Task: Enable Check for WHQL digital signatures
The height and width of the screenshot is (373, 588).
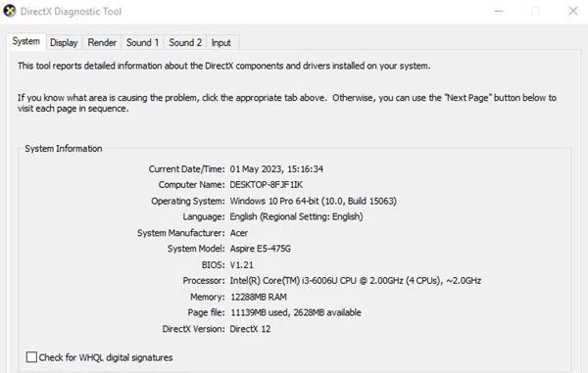Action: [x=31, y=357]
